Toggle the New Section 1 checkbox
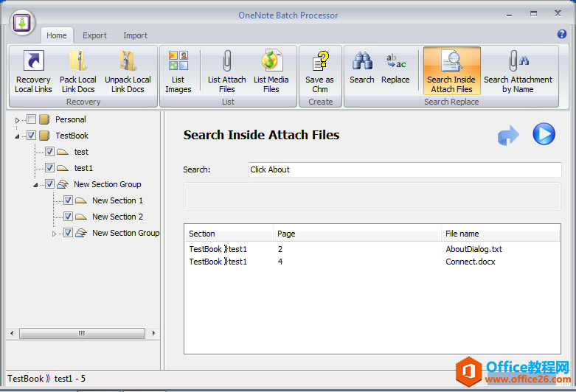This screenshot has width=576, height=392. click(x=68, y=200)
